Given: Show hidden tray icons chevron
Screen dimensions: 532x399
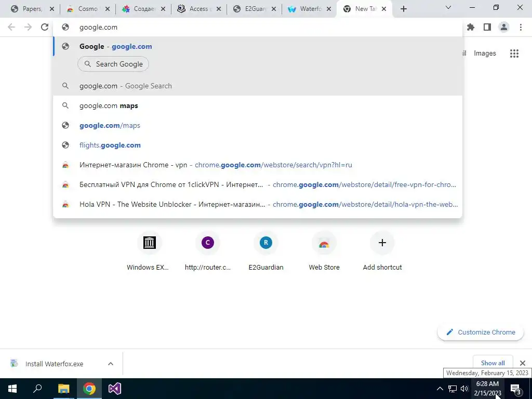Looking at the screenshot, I should coord(440,389).
